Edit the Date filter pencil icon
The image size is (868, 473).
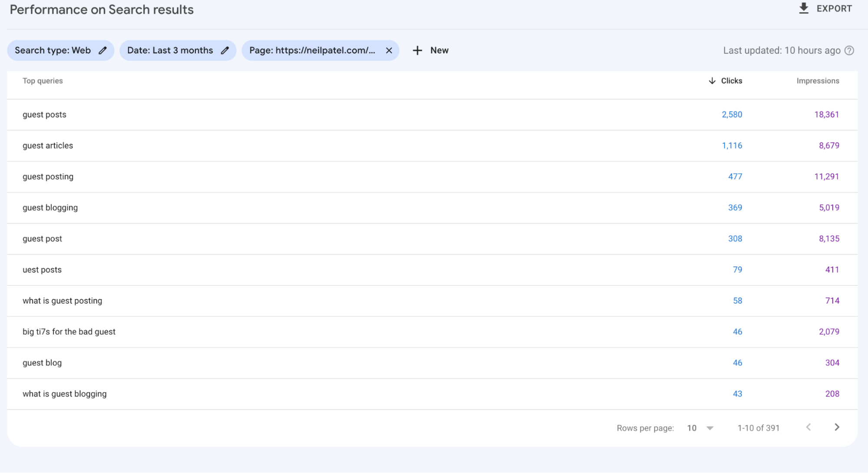tap(224, 50)
